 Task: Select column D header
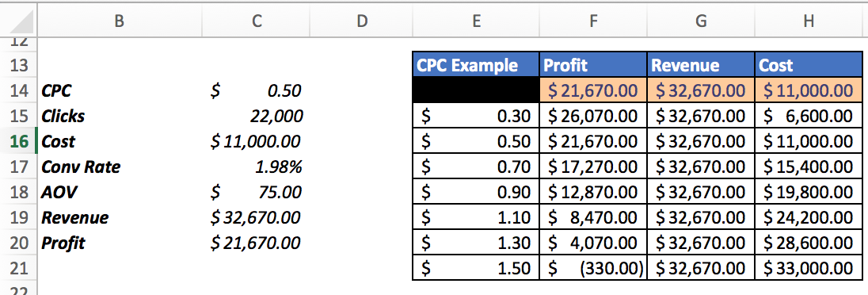click(x=361, y=21)
